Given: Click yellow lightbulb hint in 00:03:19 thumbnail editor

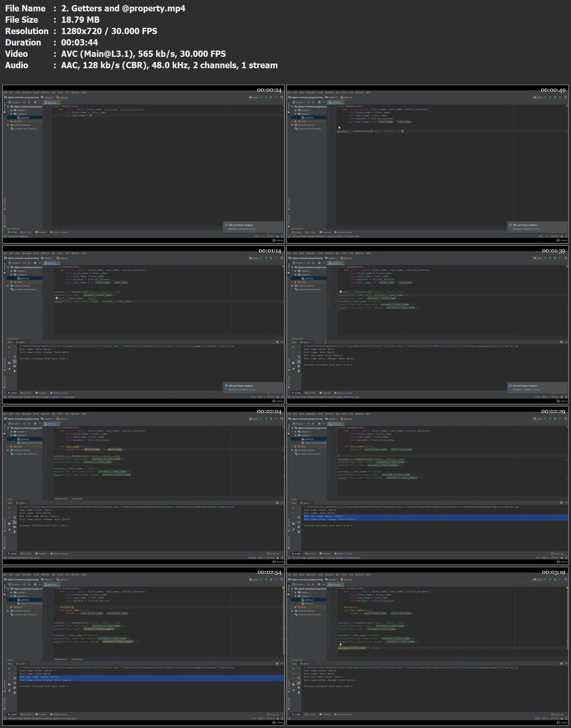Looking at the screenshot, I should click(341, 644).
